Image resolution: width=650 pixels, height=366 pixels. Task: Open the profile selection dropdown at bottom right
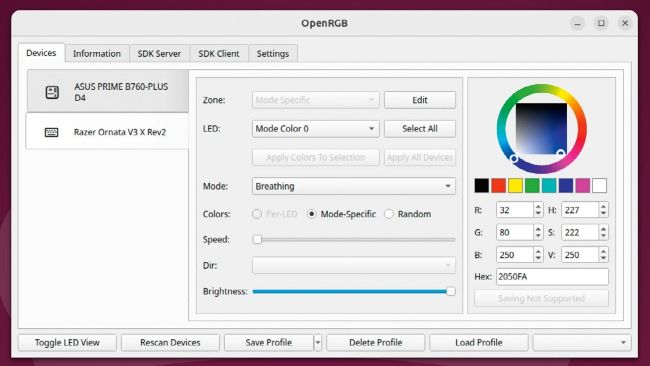[582, 342]
